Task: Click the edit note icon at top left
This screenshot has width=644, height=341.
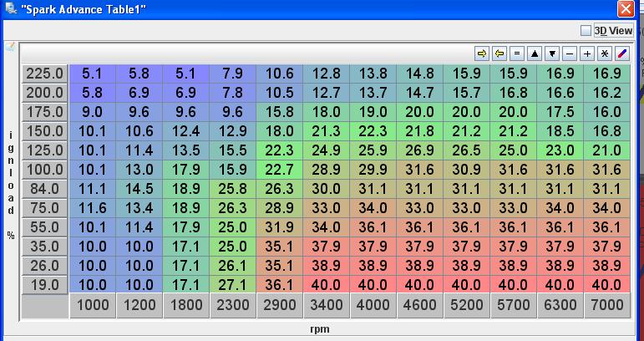Action: (10, 47)
